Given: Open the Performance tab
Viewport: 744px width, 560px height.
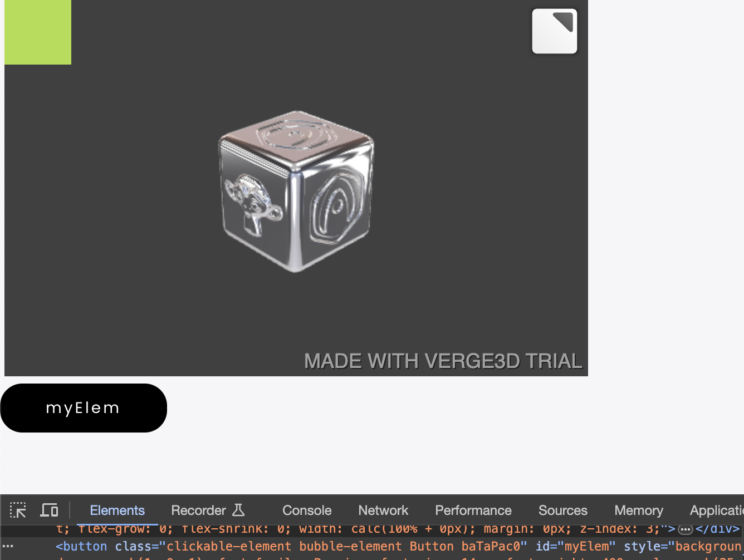Looking at the screenshot, I should (473, 510).
